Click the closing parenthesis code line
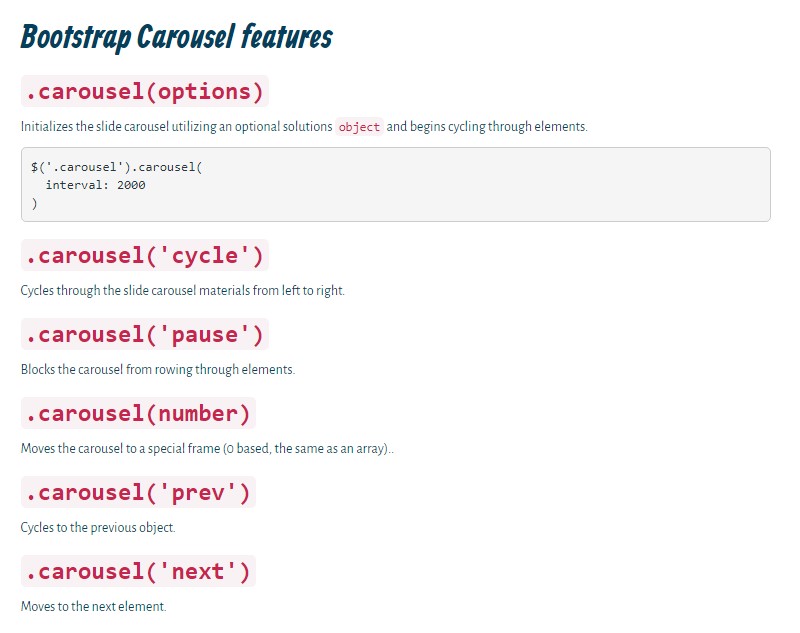Image resolution: width=800 pixels, height=633 pixels. click(x=34, y=203)
